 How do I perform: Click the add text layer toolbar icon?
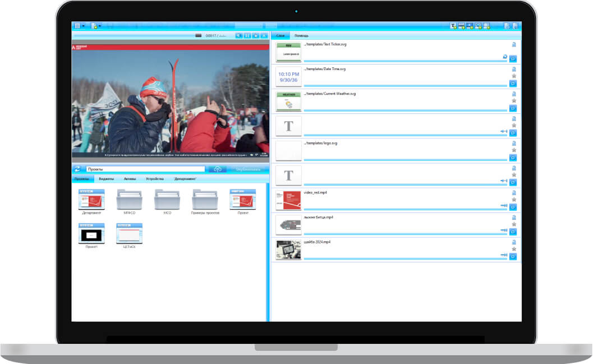click(453, 26)
